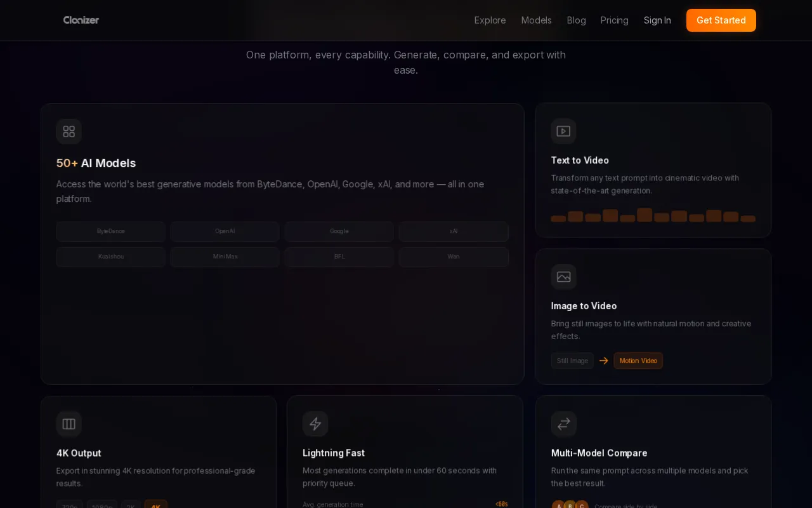Click the 4K Output heading

[79, 453]
